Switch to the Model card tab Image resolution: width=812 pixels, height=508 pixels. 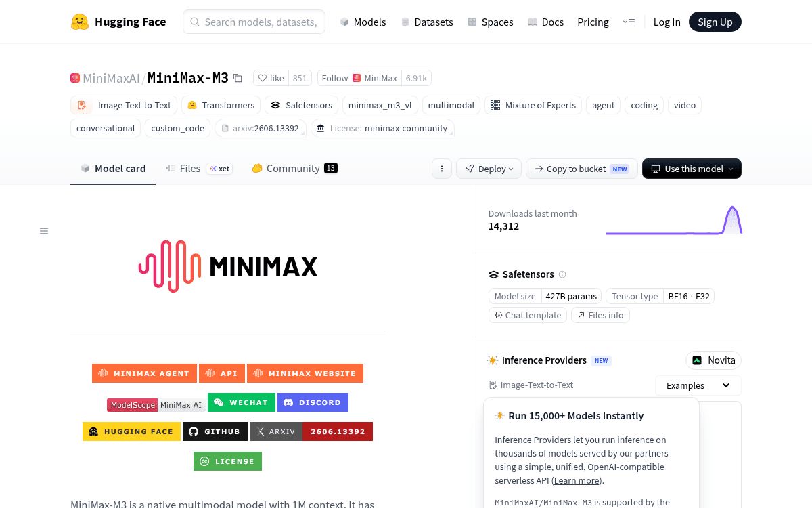[113, 169]
